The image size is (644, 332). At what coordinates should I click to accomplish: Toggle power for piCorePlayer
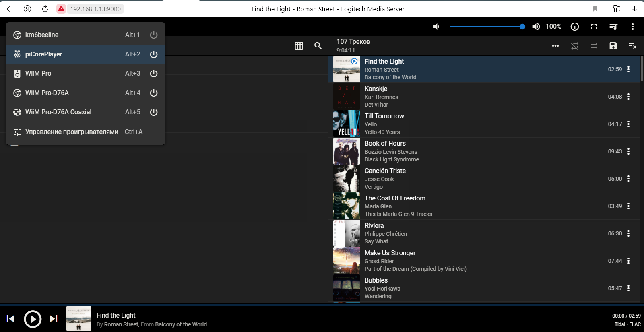click(153, 54)
